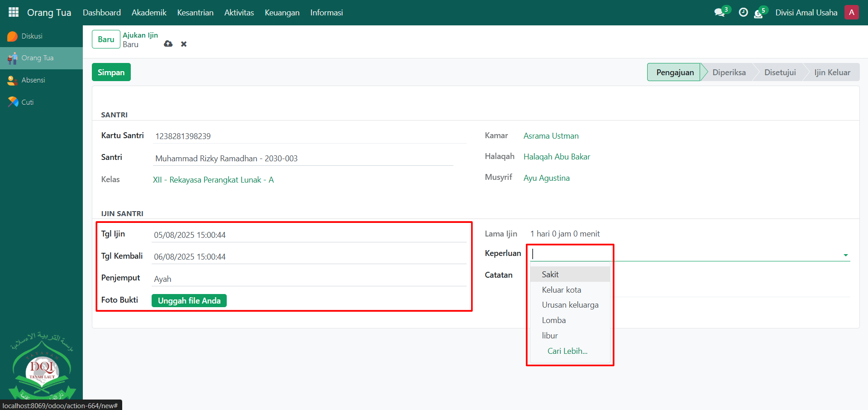This screenshot has height=410, width=868.
Task: Open Diskusi in the sidebar
Action: 32,36
